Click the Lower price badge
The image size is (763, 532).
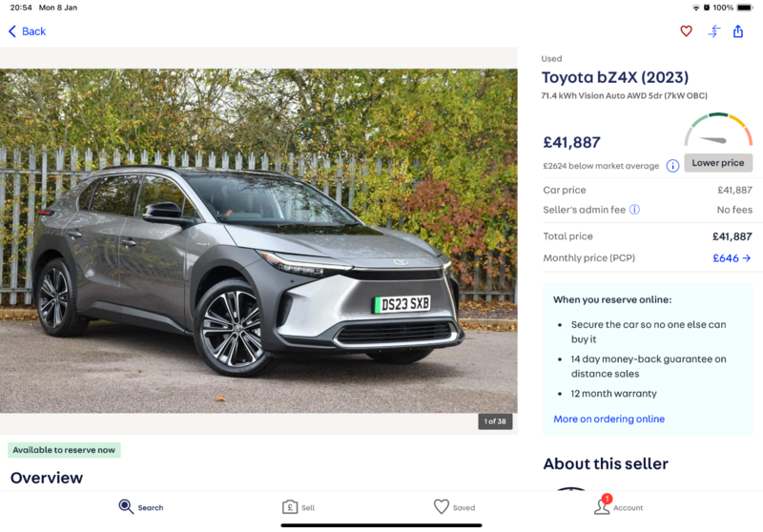click(718, 163)
